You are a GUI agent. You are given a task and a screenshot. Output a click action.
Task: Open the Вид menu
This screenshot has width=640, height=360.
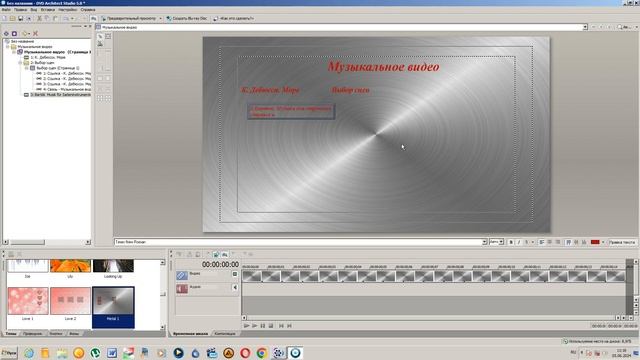pos(34,9)
